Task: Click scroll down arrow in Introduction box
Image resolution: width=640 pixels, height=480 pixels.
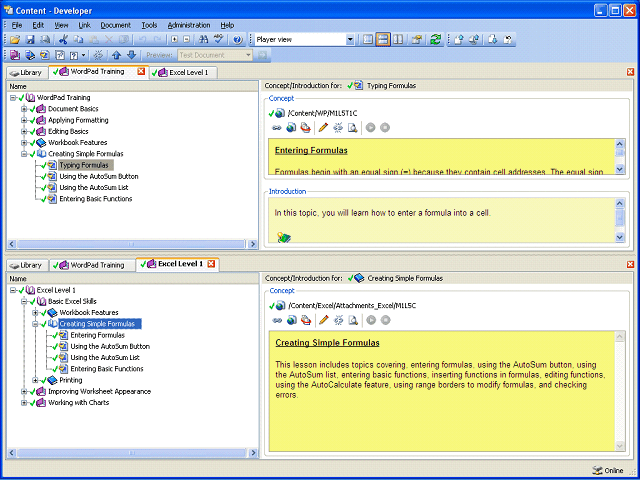Action: click(620, 237)
